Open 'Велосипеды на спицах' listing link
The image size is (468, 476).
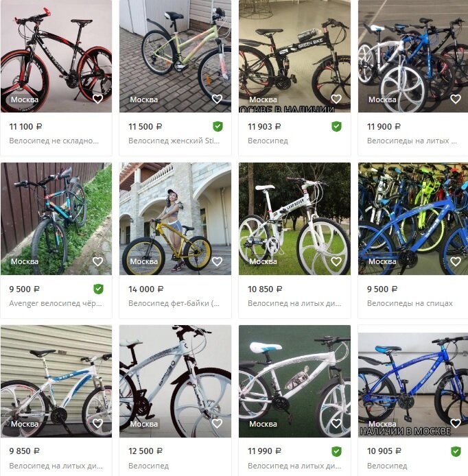pyautogui.click(x=410, y=303)
